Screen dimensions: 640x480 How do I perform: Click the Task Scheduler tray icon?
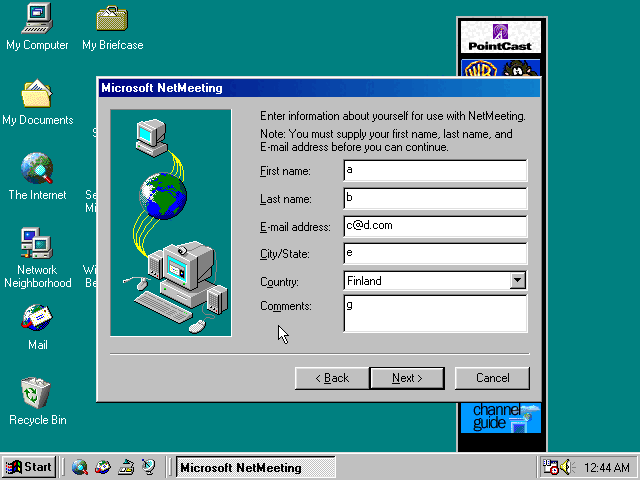550,467
